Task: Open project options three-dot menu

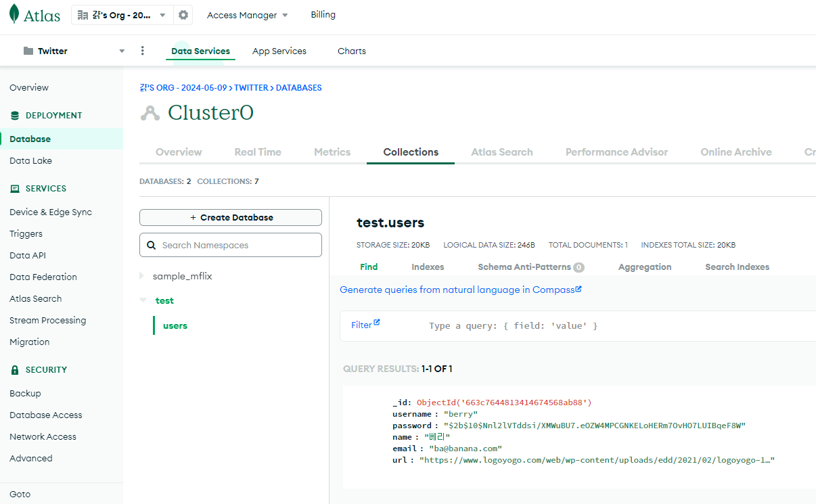Action: click(x=142, y=51)
